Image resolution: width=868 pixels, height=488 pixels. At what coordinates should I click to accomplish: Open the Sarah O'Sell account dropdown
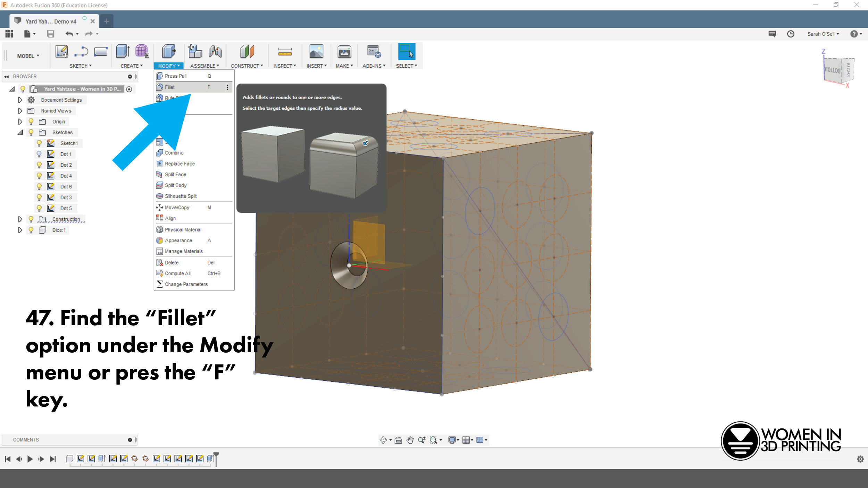(823, 34)
